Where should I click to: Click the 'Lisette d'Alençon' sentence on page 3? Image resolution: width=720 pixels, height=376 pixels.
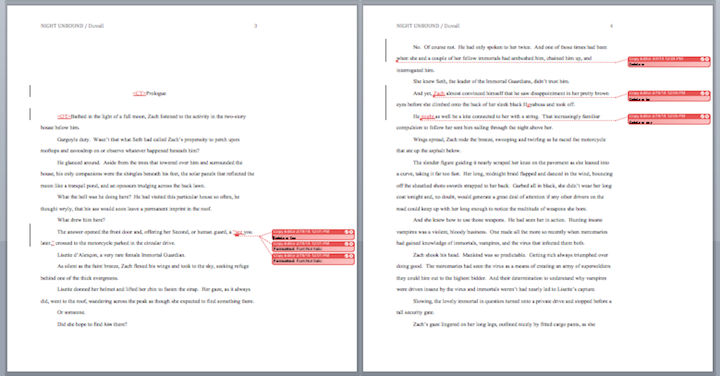coord(121,255)
